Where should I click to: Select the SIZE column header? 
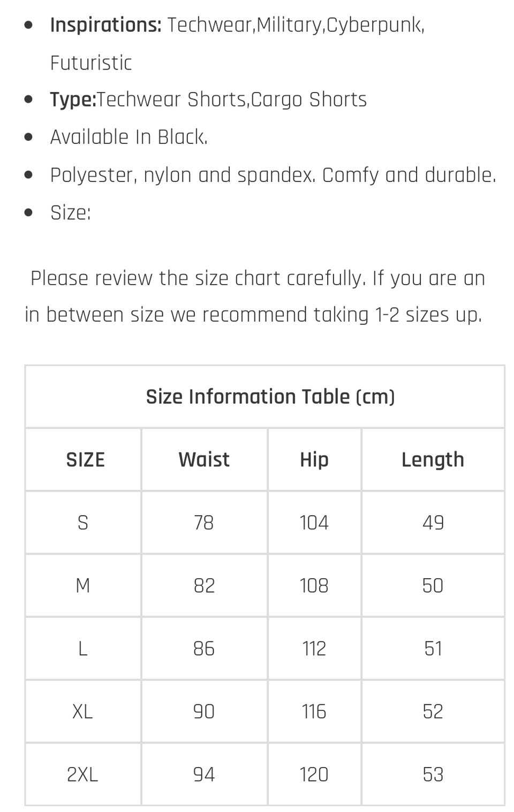tap(85, 459)
